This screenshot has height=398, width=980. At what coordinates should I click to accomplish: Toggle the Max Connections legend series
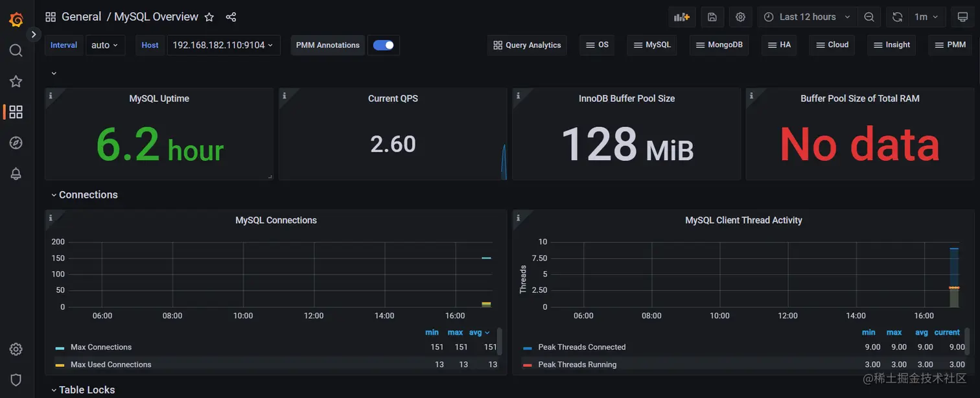(x=101, y=347)
